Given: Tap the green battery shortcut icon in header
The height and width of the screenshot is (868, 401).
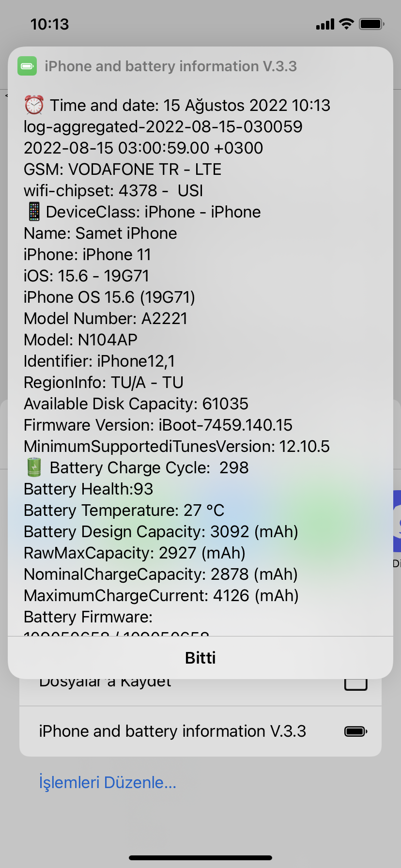Looking at the screenshot, I should 27,66.
